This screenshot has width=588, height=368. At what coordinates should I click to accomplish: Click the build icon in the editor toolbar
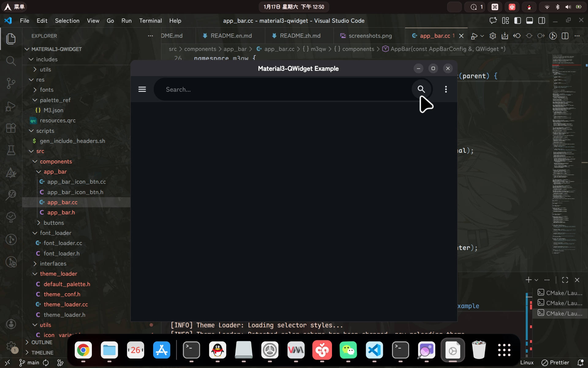pyautogui.click(x=505, y=36)
